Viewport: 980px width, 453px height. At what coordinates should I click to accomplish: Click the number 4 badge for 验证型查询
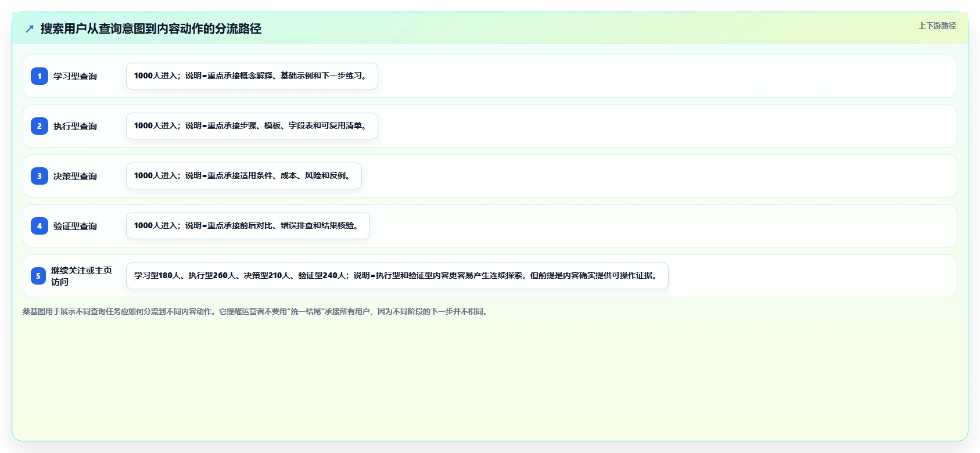pyautogui.click(x=40, y=226)
